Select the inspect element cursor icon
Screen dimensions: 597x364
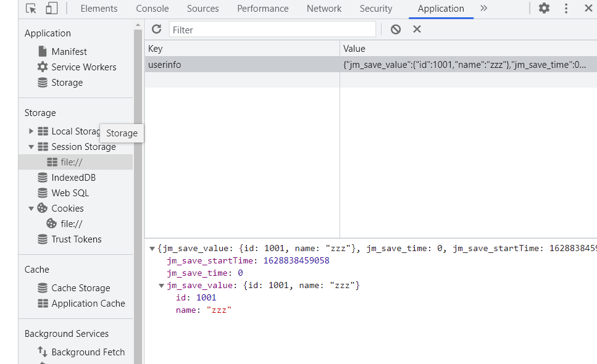pos(29,8)
